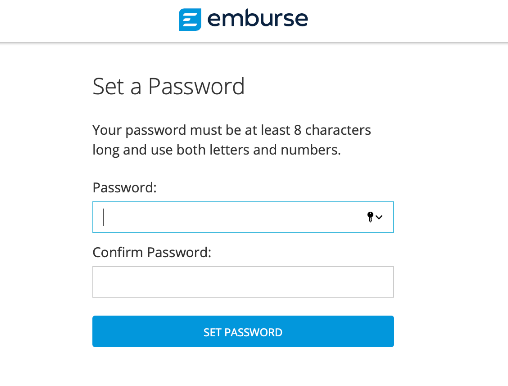This screenshot has height=386, width=508.
Task: Open the key autofill icon in Password field
Action: pyautogui.click(x=370, y=217)
